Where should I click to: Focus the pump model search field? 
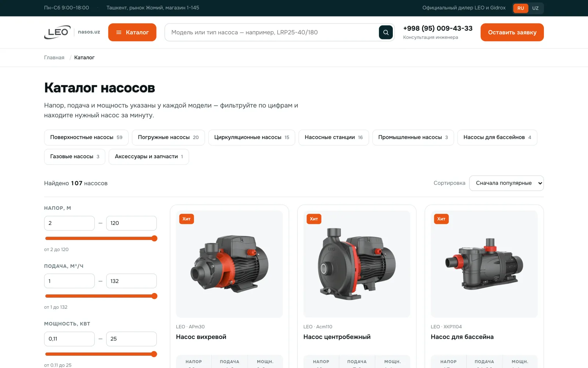[272, 32]
